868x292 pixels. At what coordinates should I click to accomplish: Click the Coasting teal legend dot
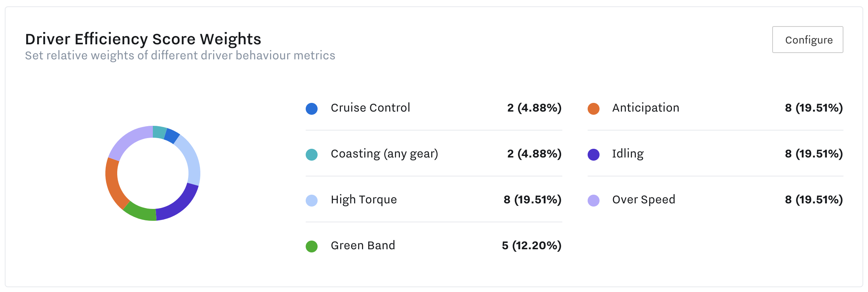coord(312,155)
